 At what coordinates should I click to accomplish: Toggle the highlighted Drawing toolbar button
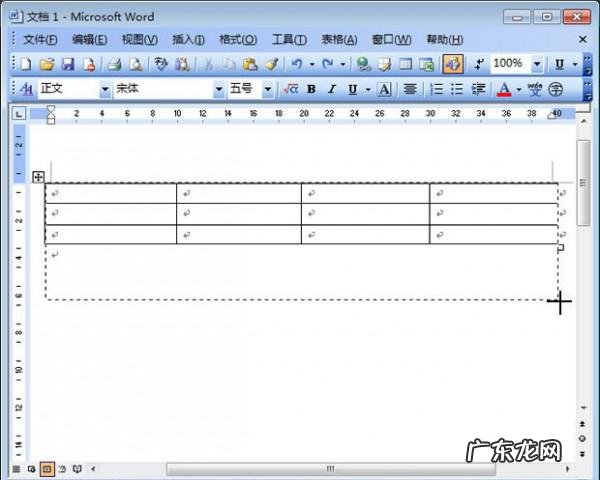tap(453, 64)
